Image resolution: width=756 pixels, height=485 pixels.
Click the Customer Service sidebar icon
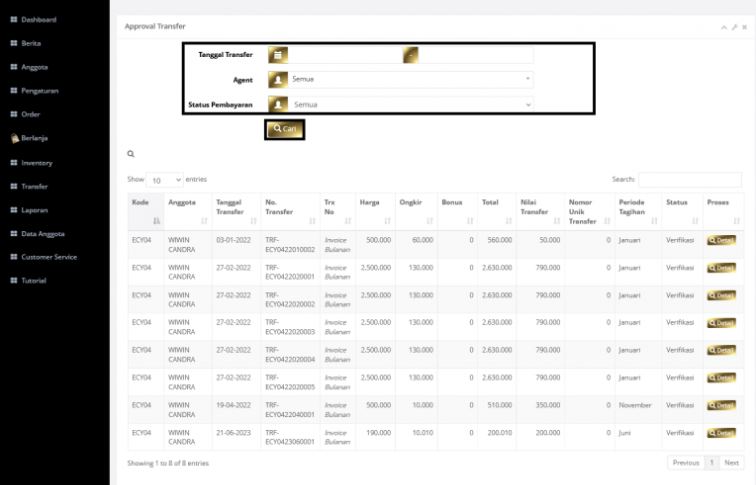click(14, 257)
